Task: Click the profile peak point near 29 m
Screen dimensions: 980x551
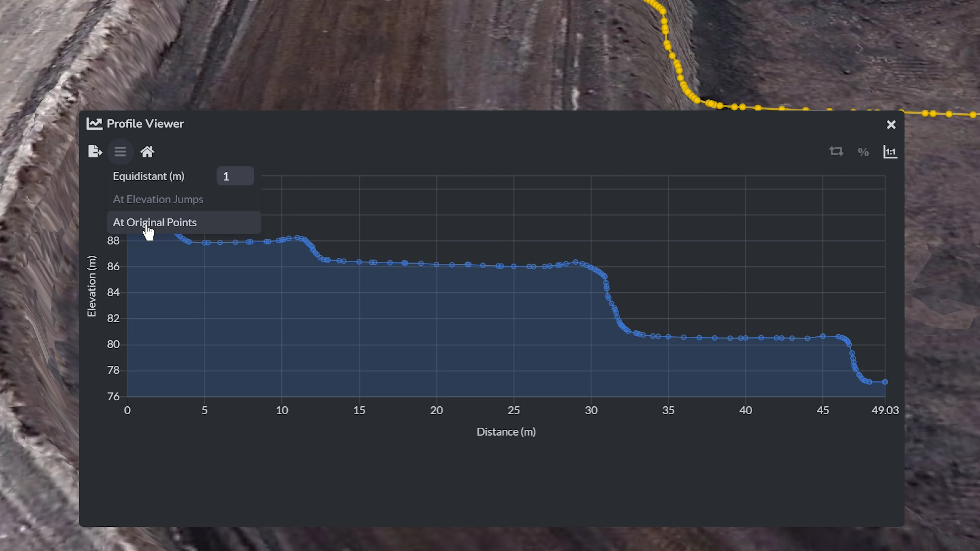Action: pos(575,262)
